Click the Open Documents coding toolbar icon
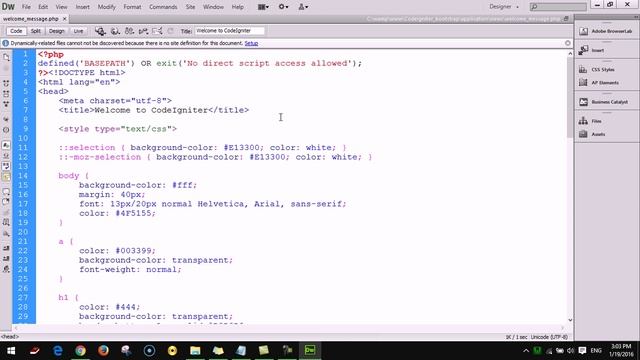 point(6,58)
